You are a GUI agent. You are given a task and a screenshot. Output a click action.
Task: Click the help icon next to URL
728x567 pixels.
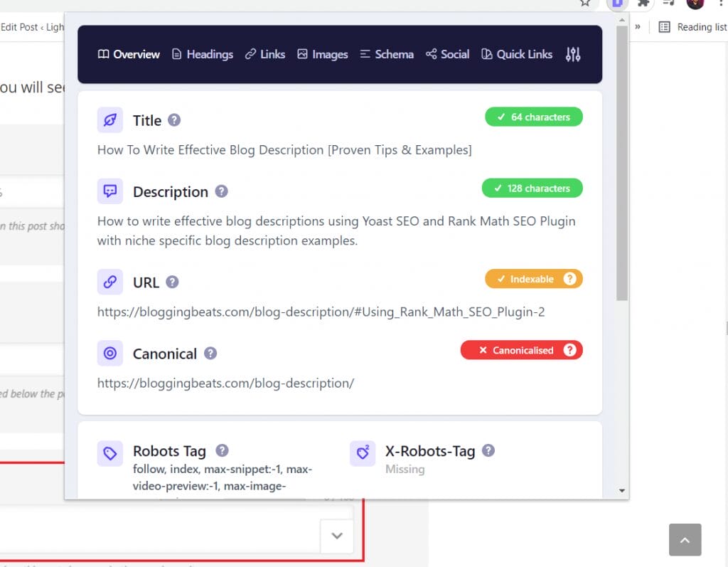pyautogui.click(x=172, y=282)
